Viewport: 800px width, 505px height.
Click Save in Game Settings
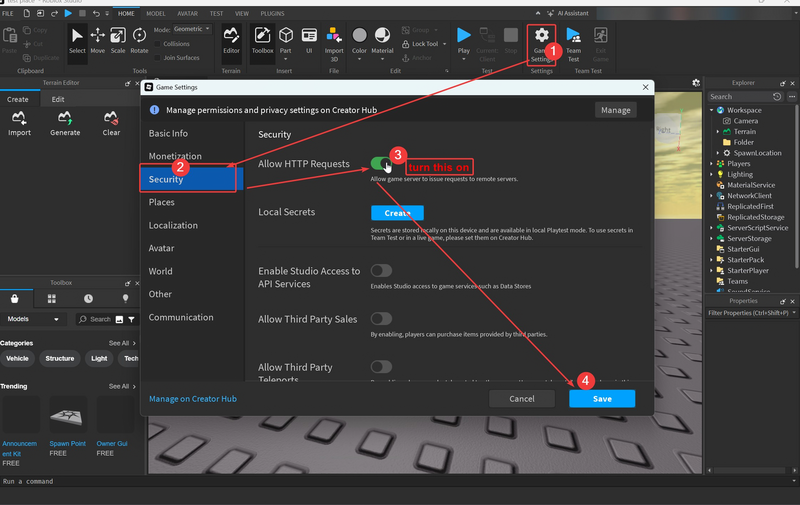[x=602, y=399]
